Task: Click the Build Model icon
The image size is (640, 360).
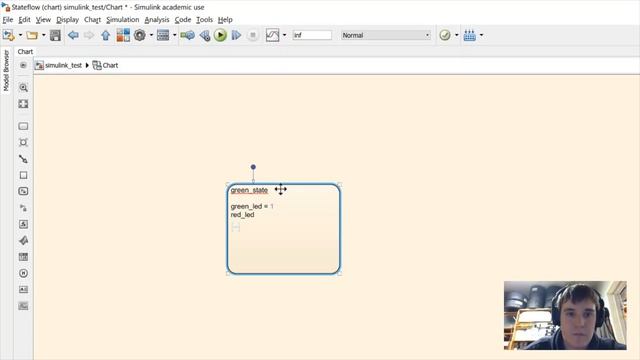Action: coord(469,35)
